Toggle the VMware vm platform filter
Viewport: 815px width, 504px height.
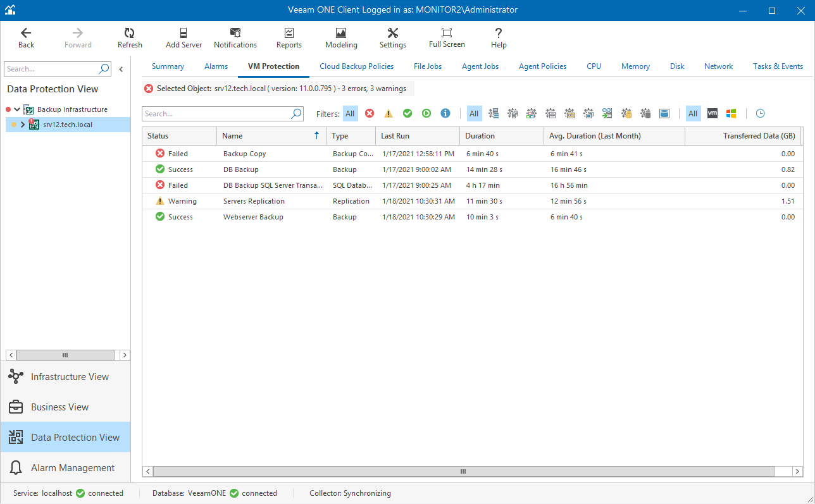[712, 114]
